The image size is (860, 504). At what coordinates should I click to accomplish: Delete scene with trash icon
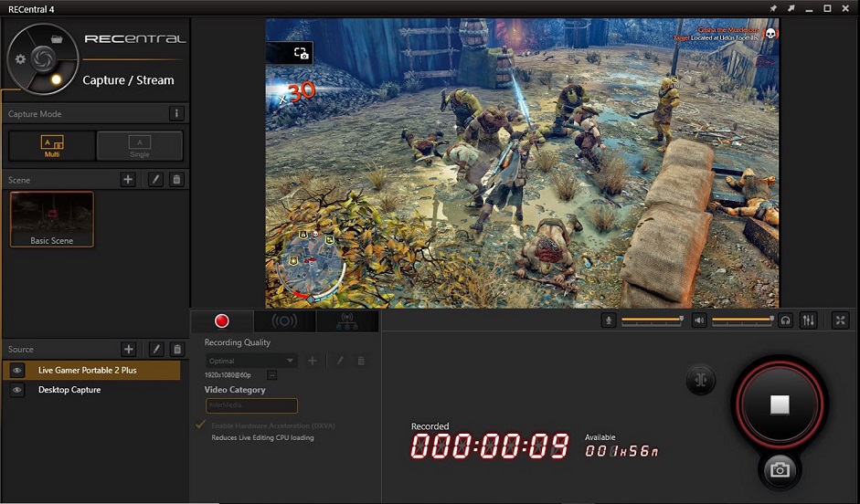[176, 180]
